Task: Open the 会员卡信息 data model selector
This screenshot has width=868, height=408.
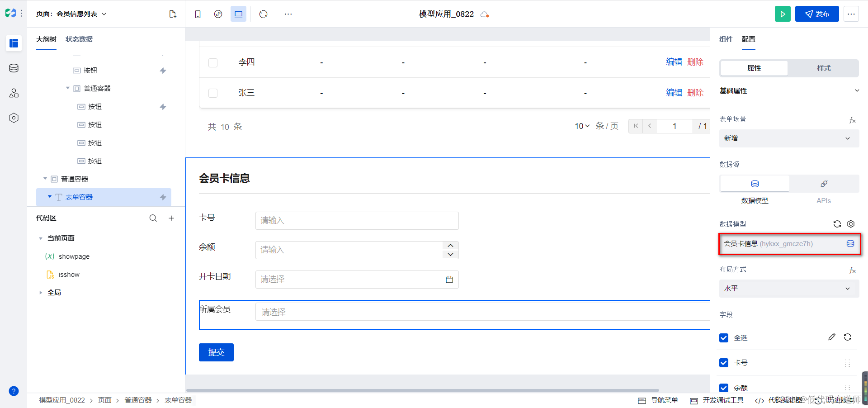Action: (789, 244)
